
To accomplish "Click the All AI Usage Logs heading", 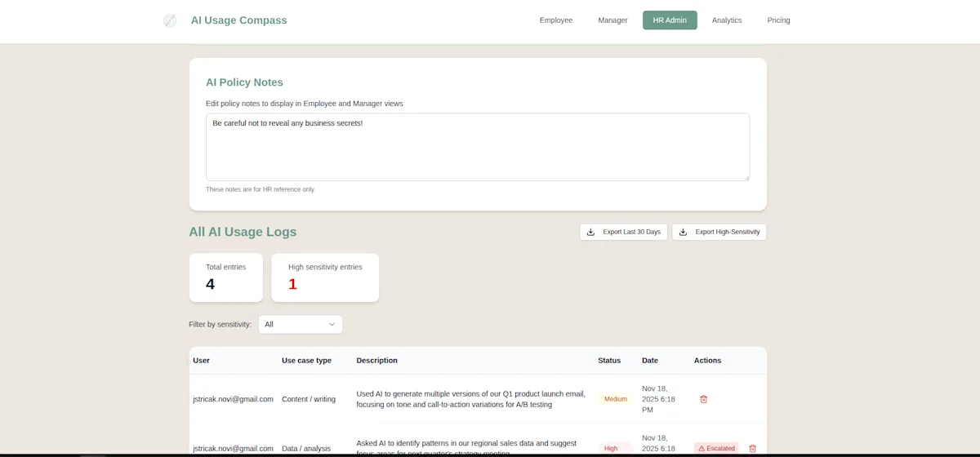I will (243, 232).
